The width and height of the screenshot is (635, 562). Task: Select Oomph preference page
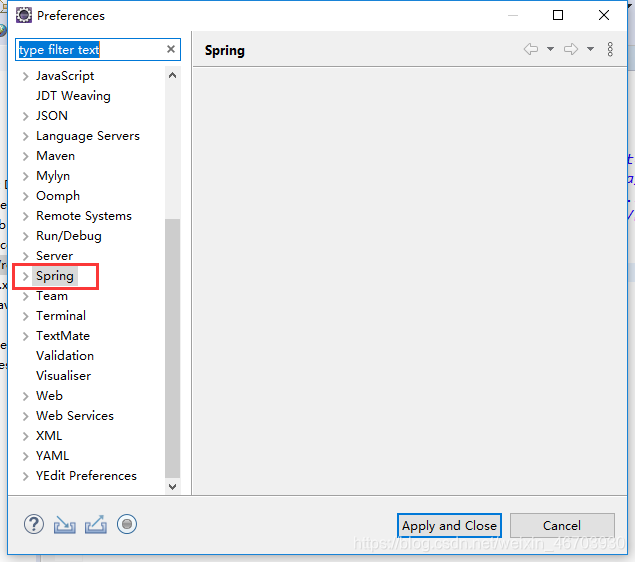[58, 196]
